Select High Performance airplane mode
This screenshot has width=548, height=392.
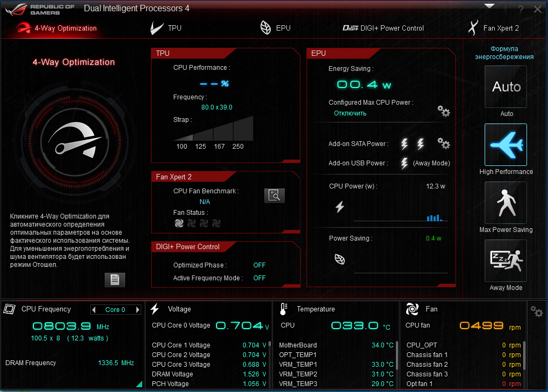coord(506,144)
